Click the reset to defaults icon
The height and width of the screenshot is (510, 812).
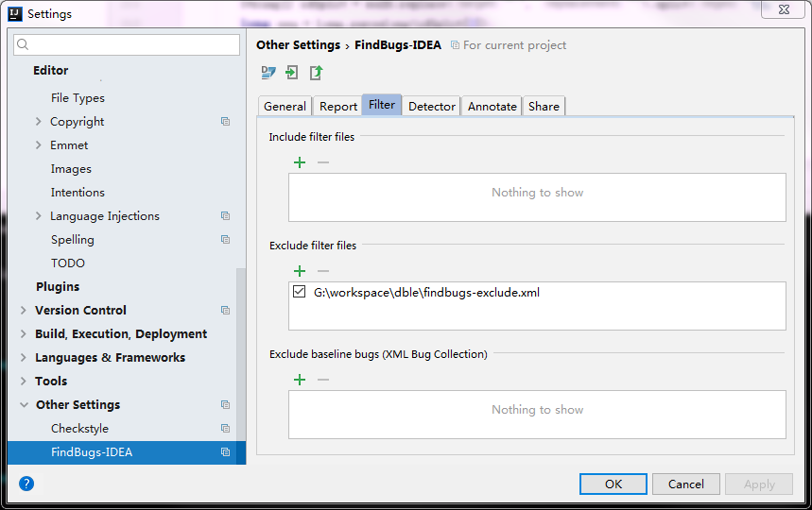pos(268,73)
